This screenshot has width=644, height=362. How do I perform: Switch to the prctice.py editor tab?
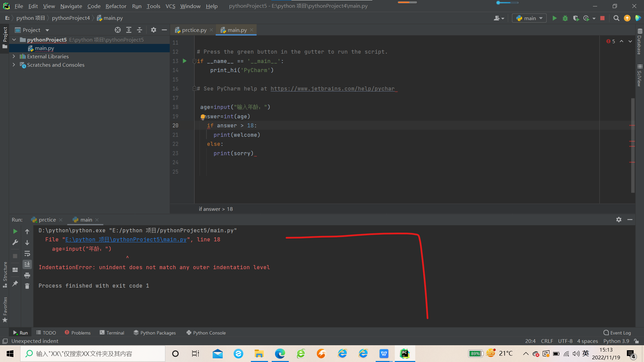pyautogui.click(x=194, y=30)
